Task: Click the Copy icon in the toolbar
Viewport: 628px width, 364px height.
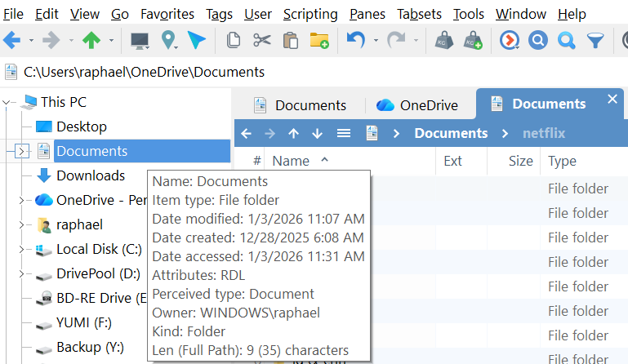Action: click(x=234, y=39)
